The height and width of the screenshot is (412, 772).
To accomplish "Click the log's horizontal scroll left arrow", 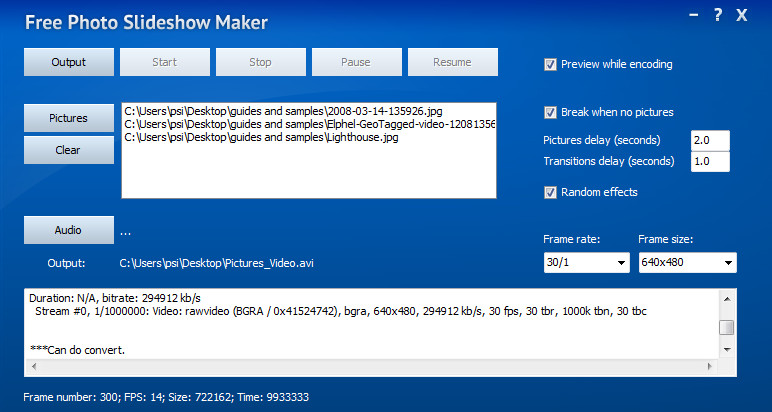I will (x=33, y=366).
